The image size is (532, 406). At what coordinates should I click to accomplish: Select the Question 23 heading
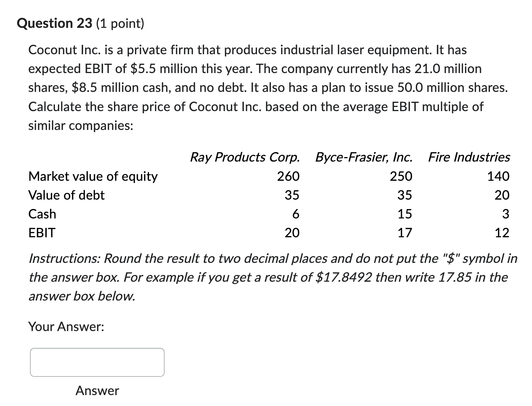[x=55, y=23]
